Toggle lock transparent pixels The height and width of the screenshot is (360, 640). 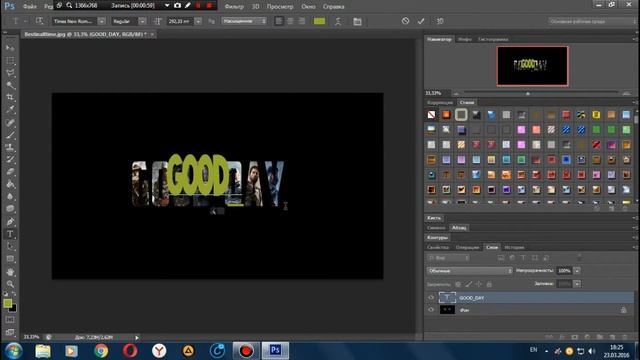[458, 284]
